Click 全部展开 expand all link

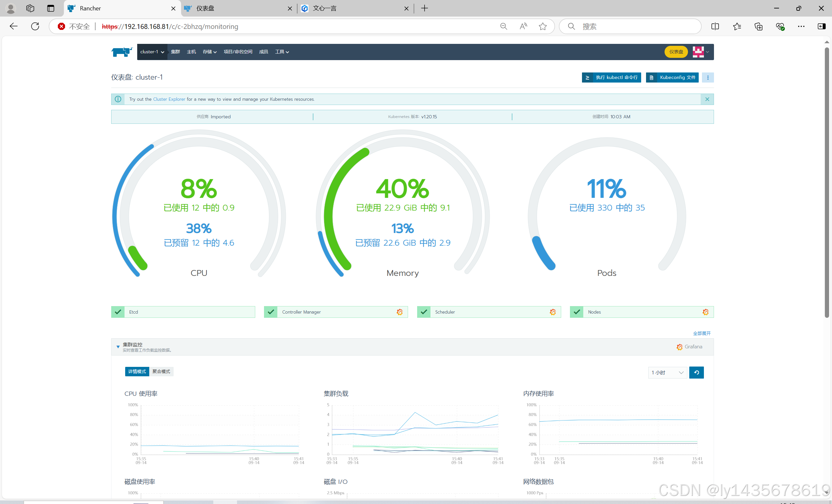pos(702,333)
